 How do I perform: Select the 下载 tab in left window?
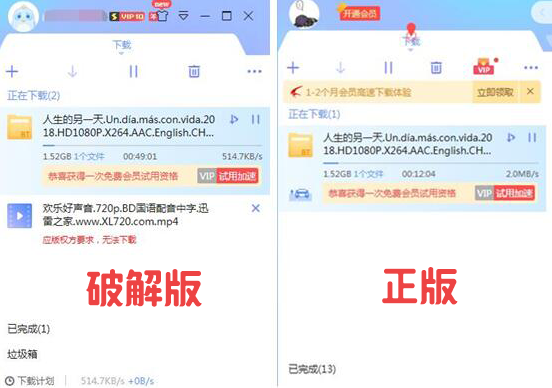[x=122, y=45]
